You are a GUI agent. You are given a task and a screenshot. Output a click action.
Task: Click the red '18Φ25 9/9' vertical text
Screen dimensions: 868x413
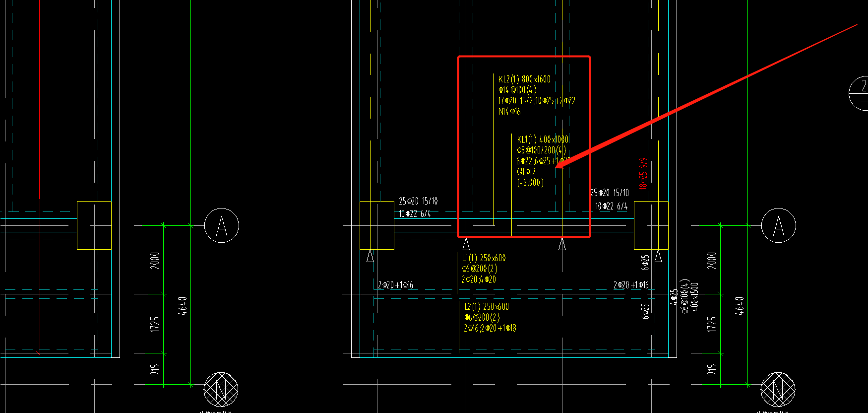pyautogui.click(x=643, y=174)
